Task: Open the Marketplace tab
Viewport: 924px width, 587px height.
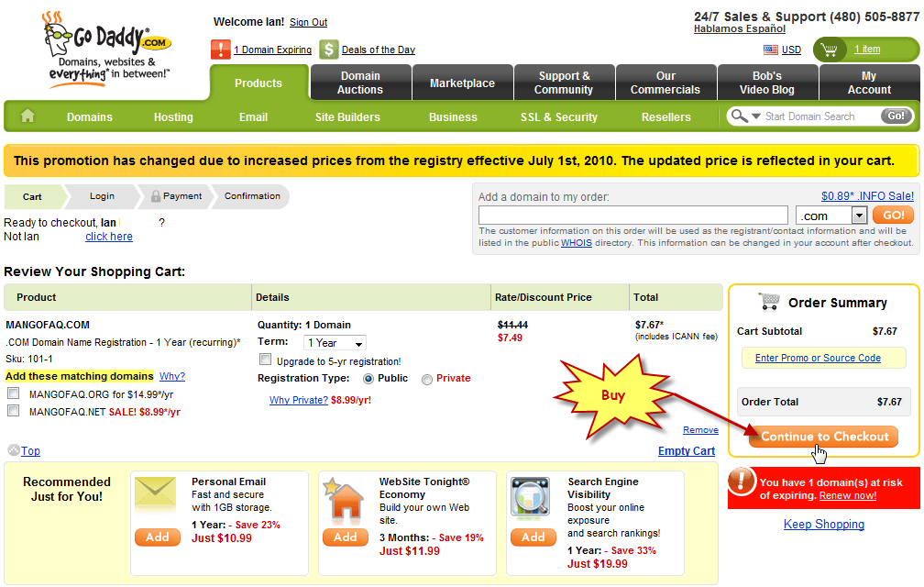Action: 462,83
